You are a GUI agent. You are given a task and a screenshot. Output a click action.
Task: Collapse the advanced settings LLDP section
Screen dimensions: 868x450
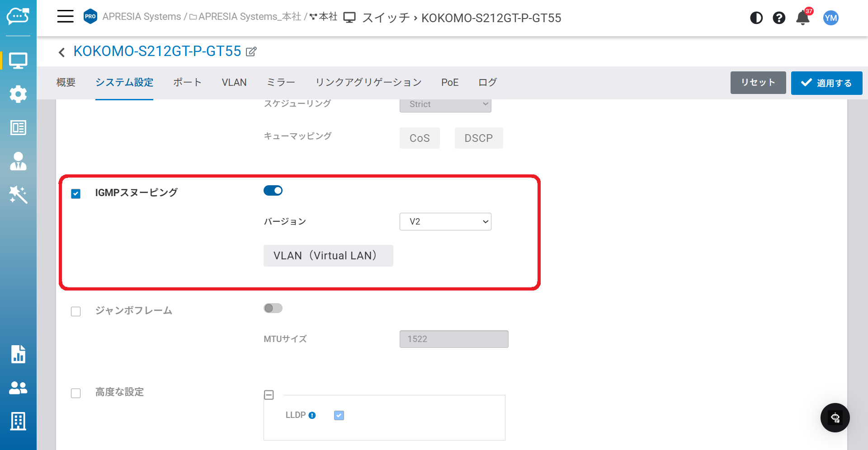[269, 395]
